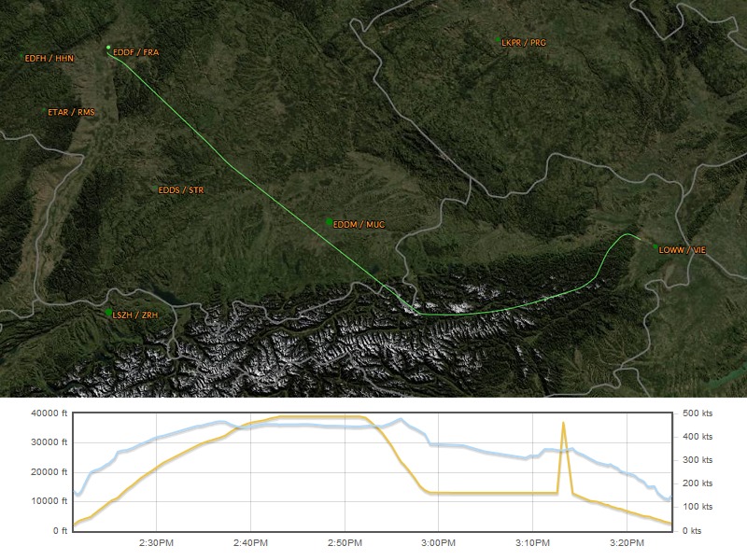Click the green dot marking Zurich airport

108,313
